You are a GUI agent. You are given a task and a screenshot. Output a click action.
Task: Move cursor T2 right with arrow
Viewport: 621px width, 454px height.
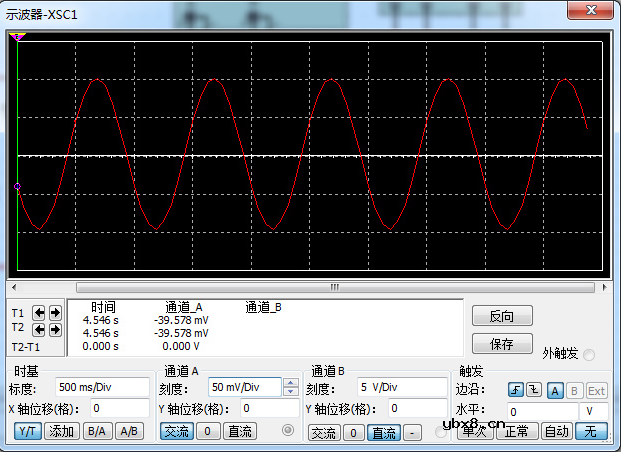(x=54, y=329)
